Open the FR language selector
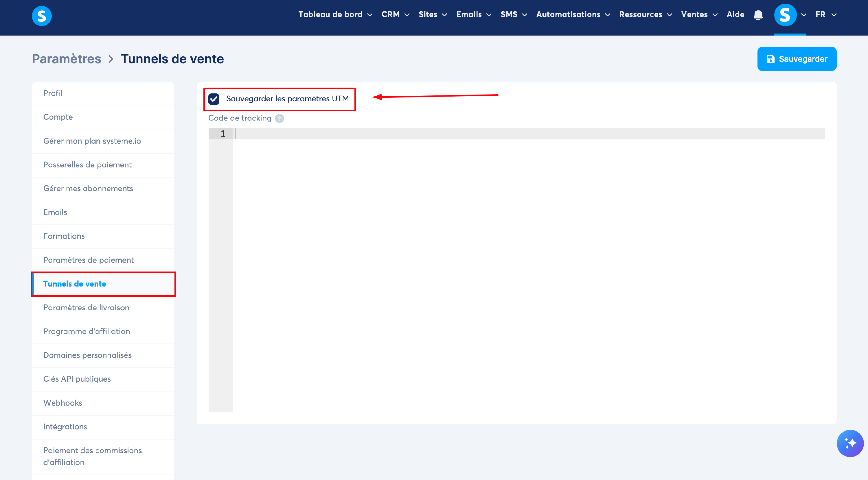 825,14
